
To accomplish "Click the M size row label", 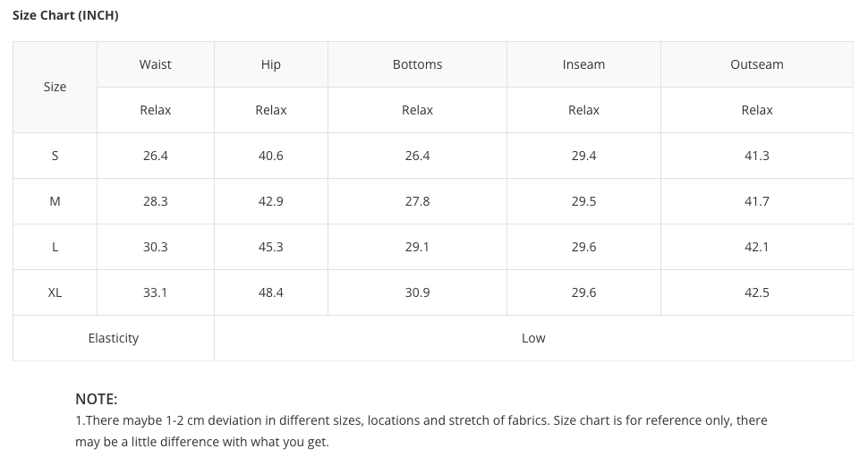I will point(55,201).
